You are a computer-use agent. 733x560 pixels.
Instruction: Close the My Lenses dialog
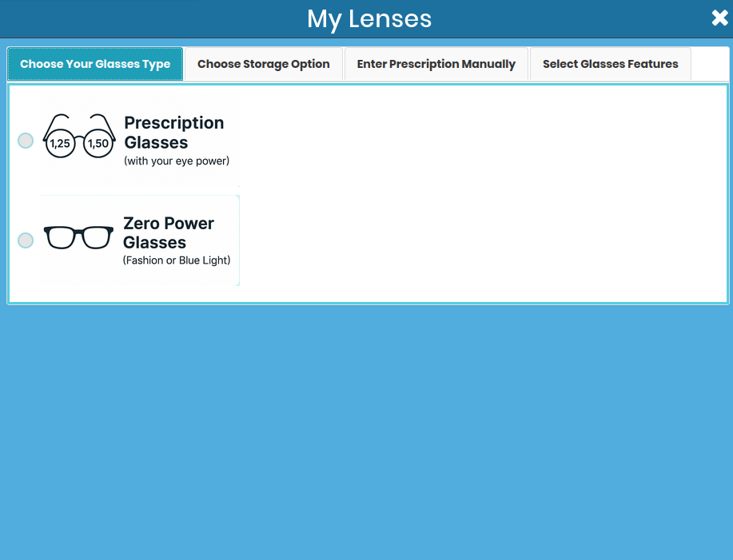click(719, 18)
